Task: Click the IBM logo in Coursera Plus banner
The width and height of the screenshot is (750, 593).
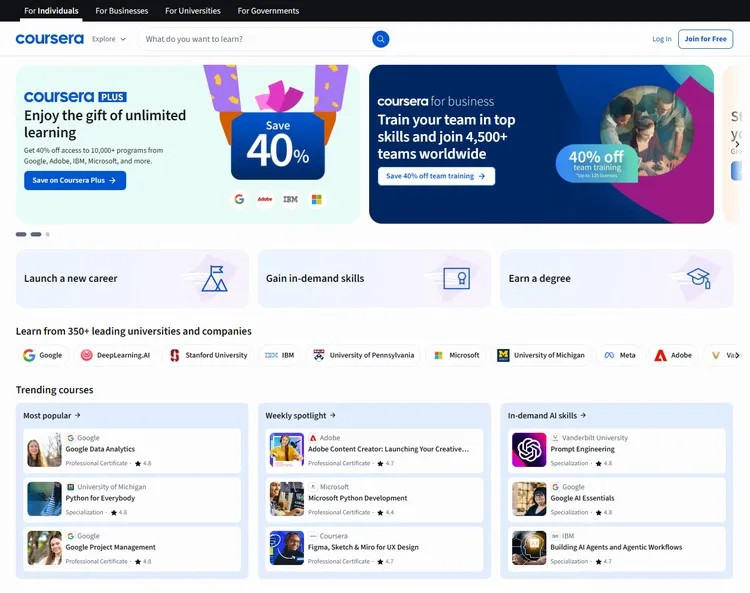Action: point(290,199)
